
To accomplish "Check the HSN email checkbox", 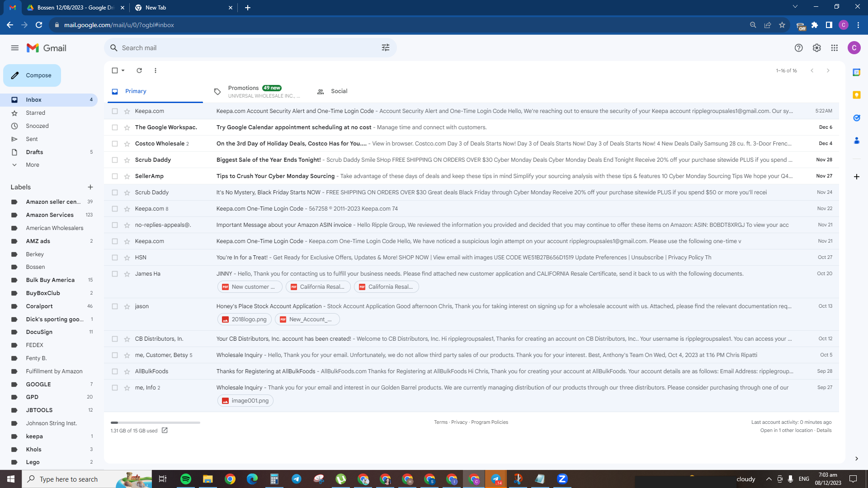I will coord(115,258).
